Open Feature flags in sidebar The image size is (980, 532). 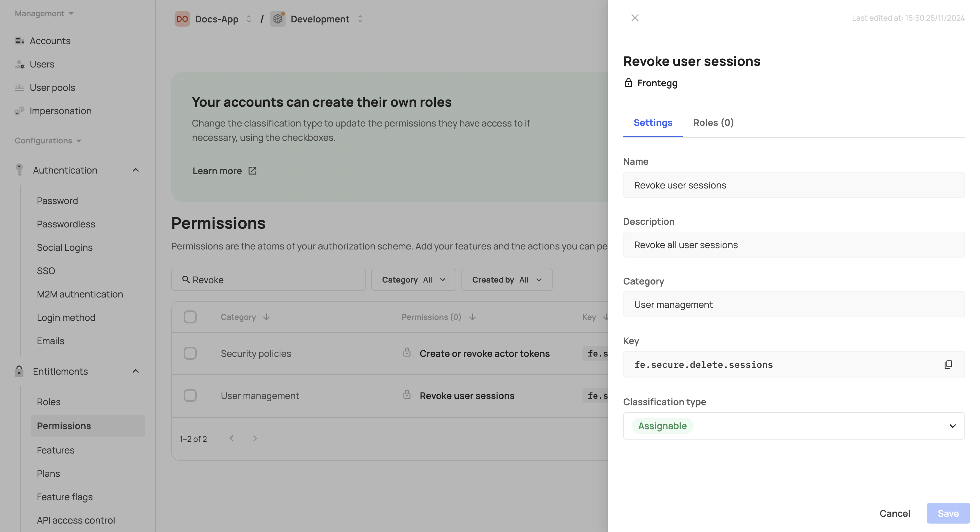(65, 497)
